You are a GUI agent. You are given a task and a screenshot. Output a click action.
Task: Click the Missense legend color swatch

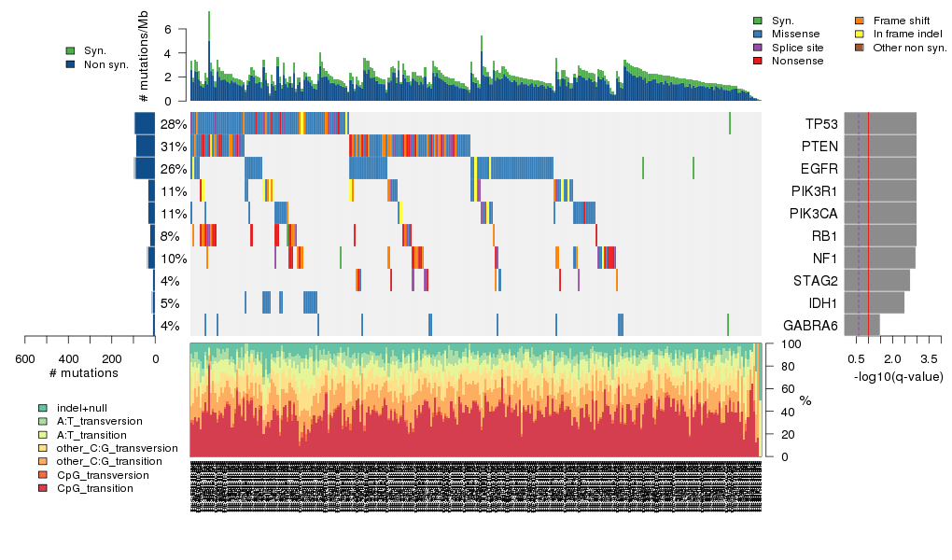click(757, 34)
